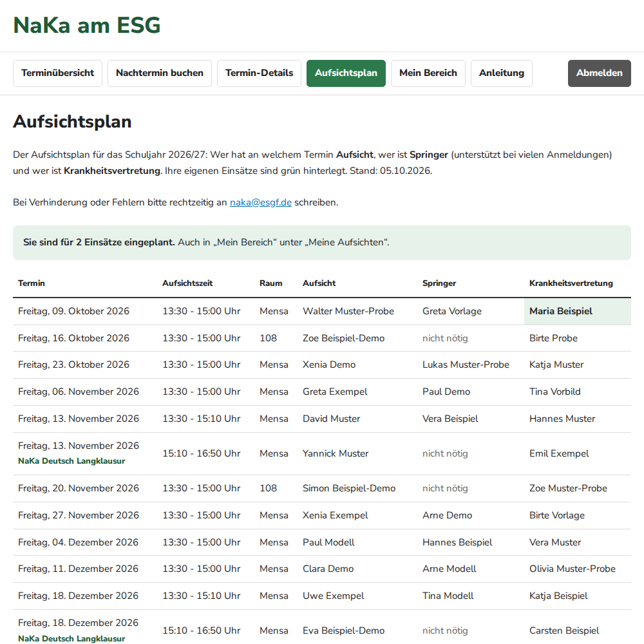Click Xenia Exempel supervisor name
Viewport: 644px width, 644px height.
pos(335,515)
